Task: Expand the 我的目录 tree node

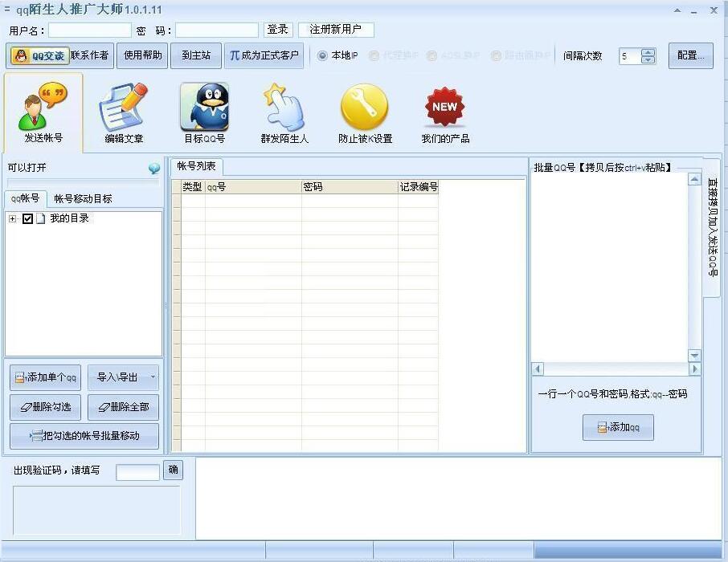Action: [x=13, y=218]
